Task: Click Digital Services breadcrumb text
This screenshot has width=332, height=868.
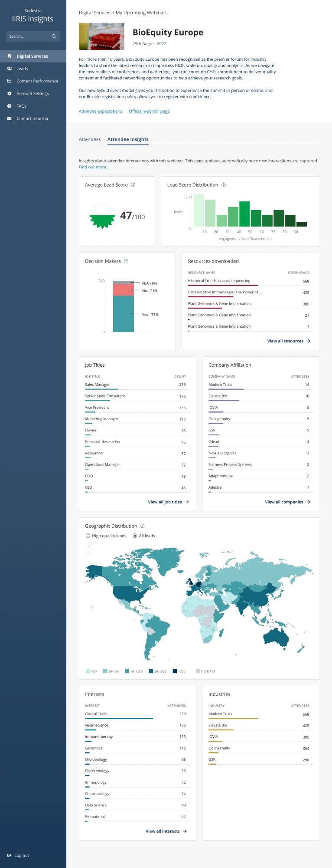Action: point(95,13)
